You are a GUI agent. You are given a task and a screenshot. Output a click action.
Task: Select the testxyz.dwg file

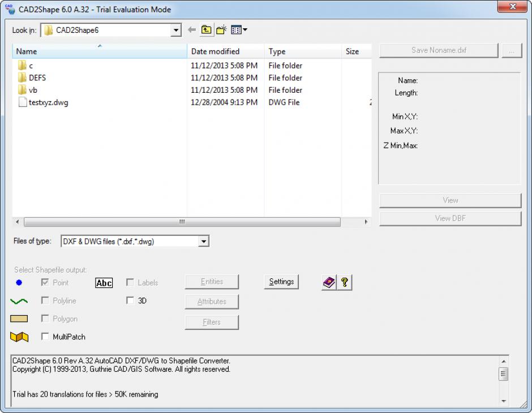tap(44, 102)
